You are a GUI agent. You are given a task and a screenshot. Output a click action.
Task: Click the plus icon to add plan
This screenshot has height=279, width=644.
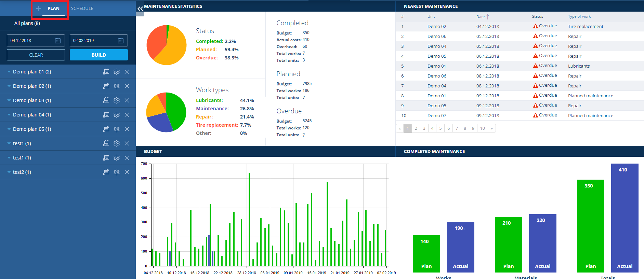coord(39,9)
